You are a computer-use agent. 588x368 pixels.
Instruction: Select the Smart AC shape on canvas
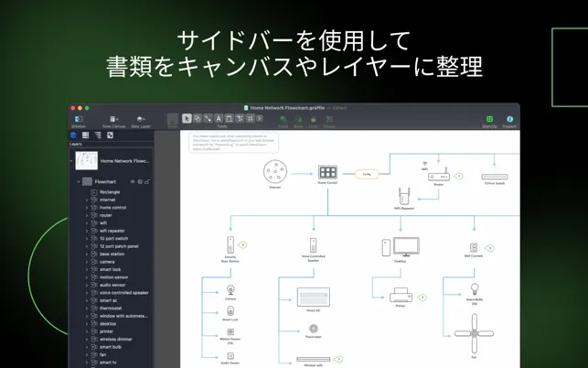tap(314, 297)
